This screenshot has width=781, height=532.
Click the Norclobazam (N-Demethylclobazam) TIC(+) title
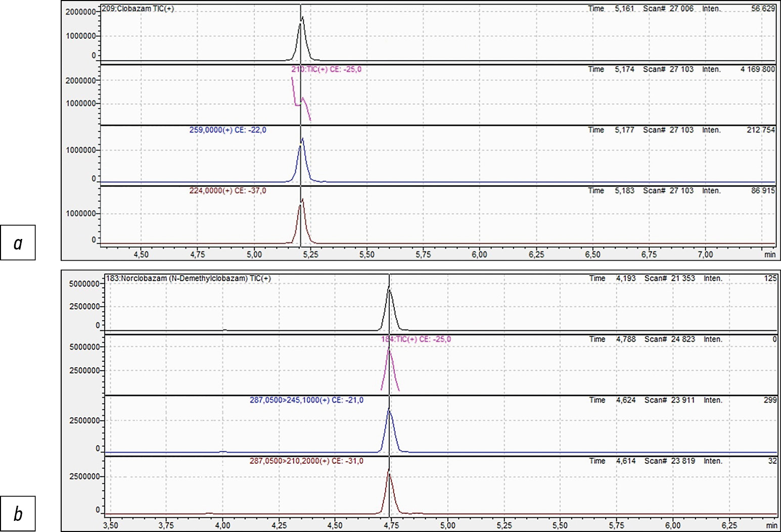click(x=188, y=278)
